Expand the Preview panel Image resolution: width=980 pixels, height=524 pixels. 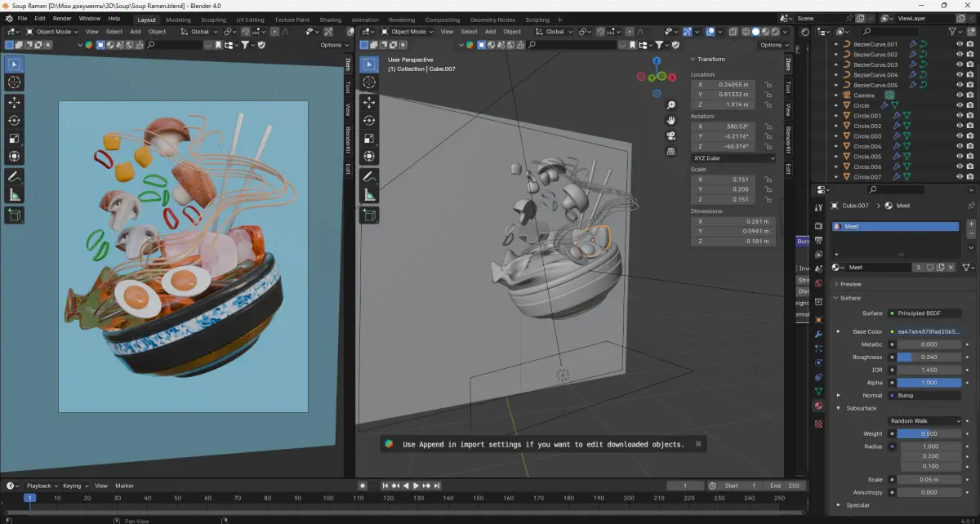click(851, 284)
